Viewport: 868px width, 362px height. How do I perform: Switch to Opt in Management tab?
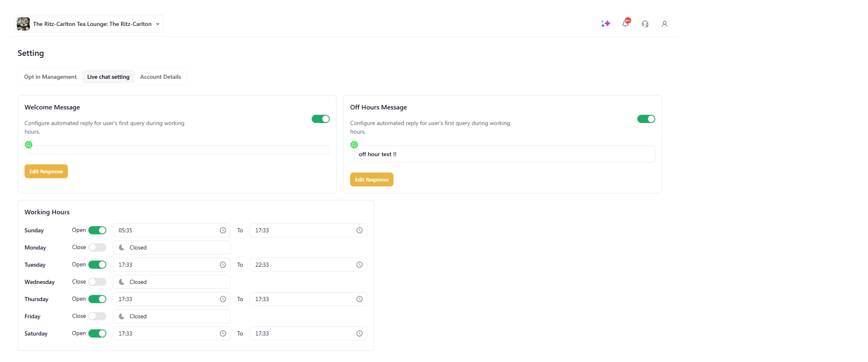click(x=50, y=77)
